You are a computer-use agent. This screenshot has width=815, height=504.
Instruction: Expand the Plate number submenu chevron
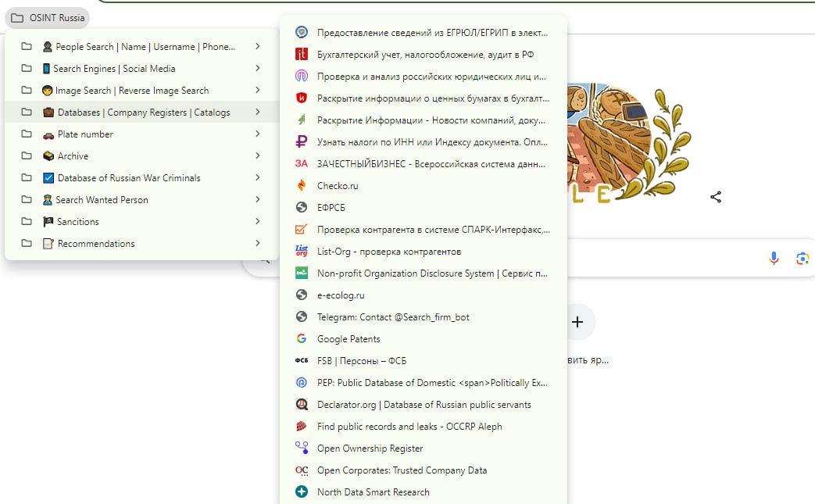point(258,134)
